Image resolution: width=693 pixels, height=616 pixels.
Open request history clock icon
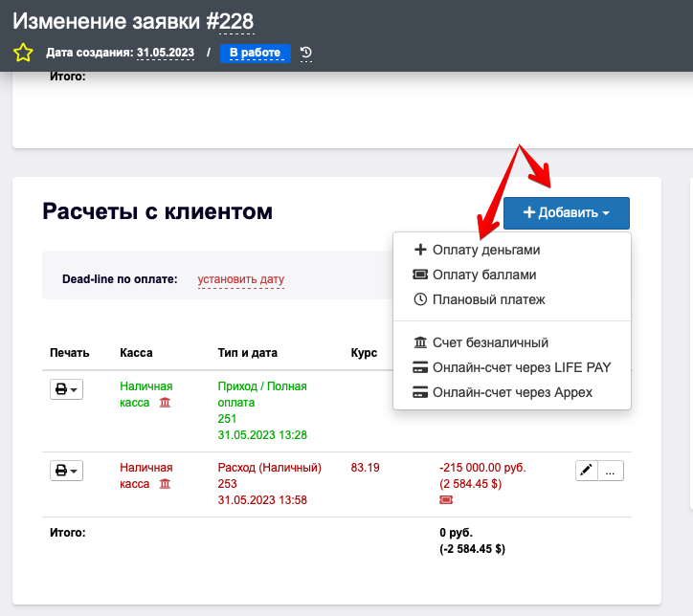(306, 53)
